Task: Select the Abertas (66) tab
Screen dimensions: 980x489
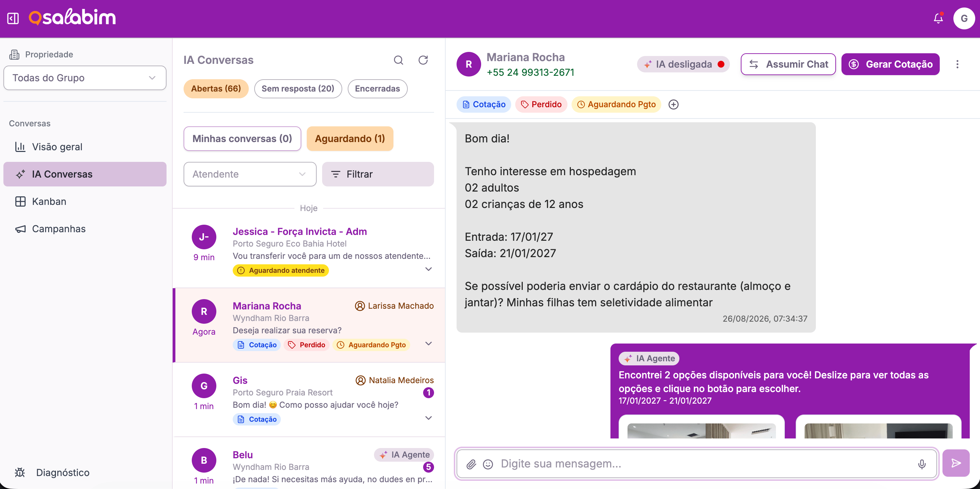Action: point(216,89)
